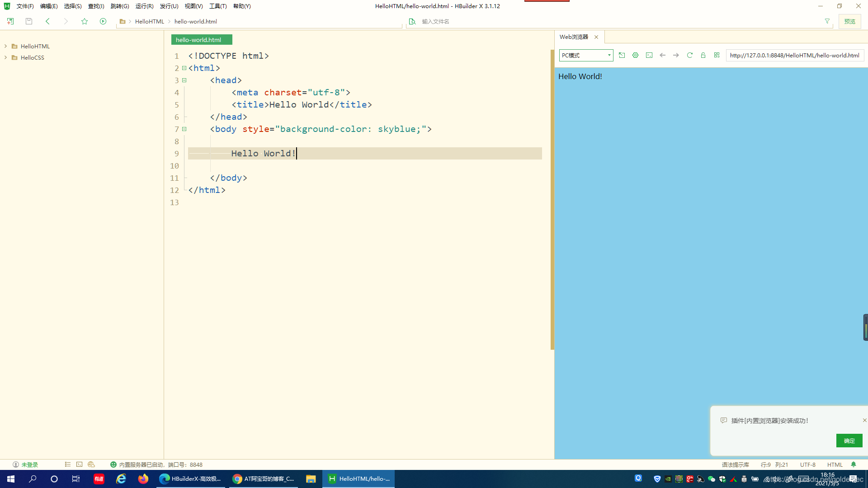Expand the HelloHTML folder in sidebar
Screen dimensions: 868x488
pos(6,46)
